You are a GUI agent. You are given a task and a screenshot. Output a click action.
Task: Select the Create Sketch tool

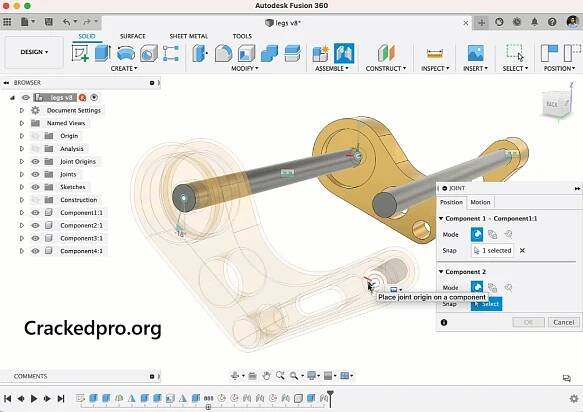coord(80,53)
